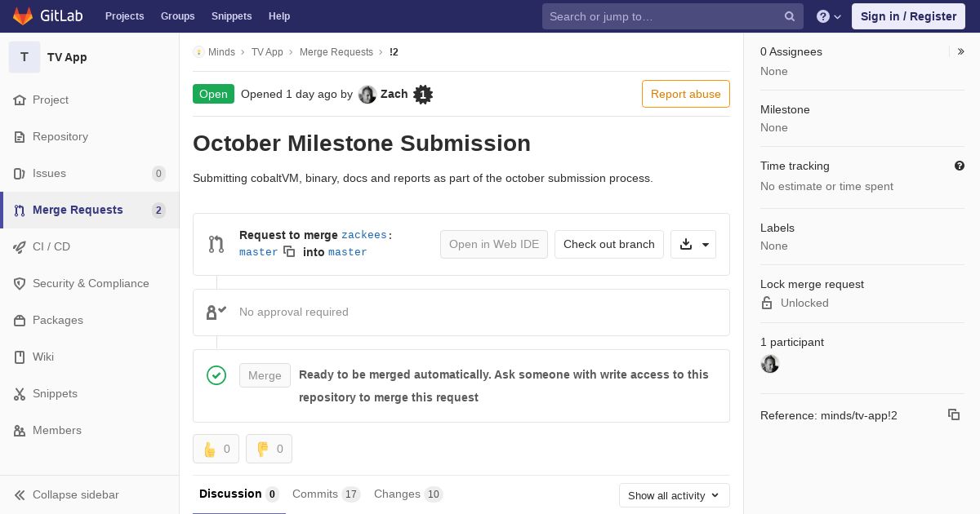Viewport: 980px width, 514px height.
Task: Click the Check out branch button
Action: click(x=608, y=244)
